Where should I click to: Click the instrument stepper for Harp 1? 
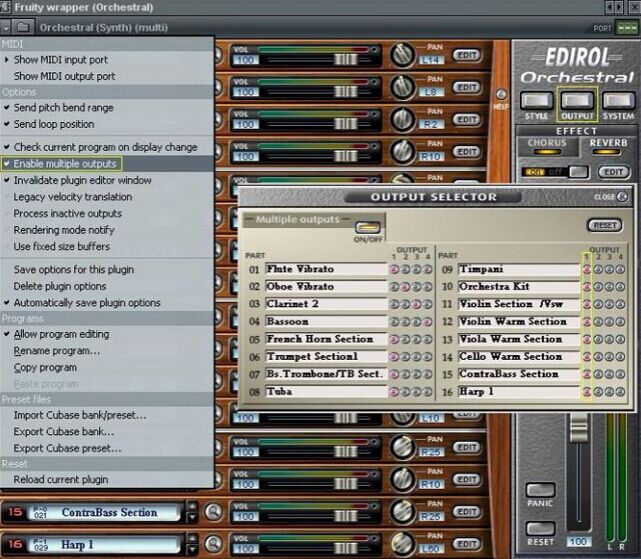(x=192, y=544)
